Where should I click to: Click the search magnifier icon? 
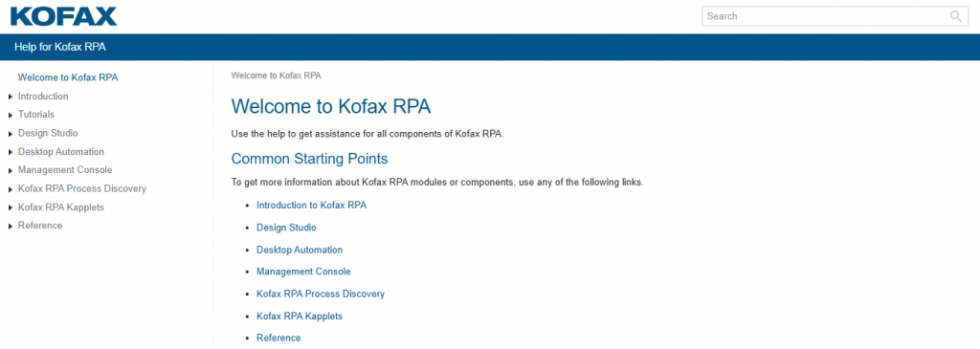pos(955,16)
